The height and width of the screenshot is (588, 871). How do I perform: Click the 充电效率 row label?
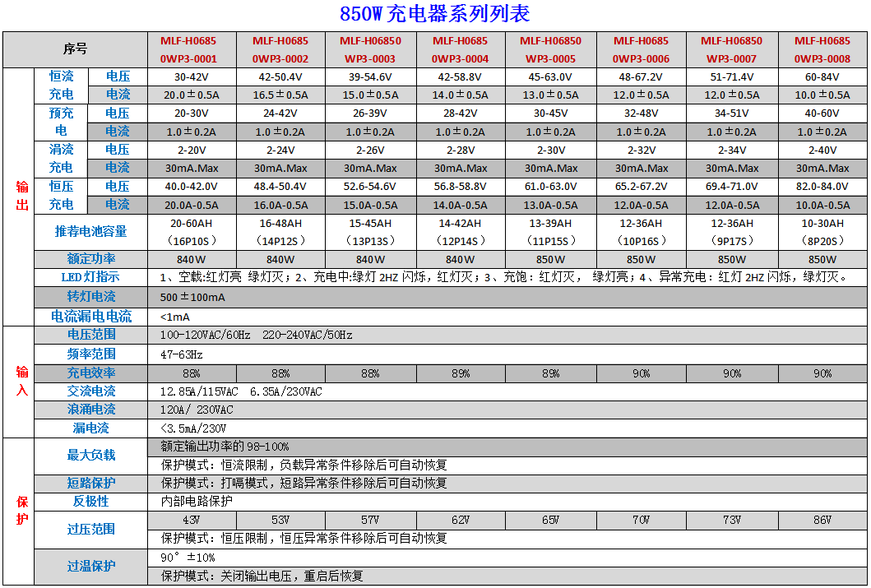click(90, 373)
